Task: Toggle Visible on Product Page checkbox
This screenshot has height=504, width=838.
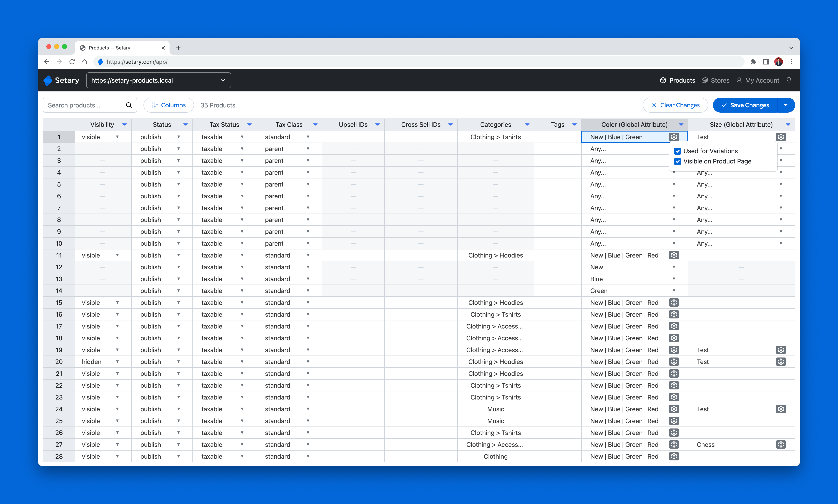Action: point(678,161)
